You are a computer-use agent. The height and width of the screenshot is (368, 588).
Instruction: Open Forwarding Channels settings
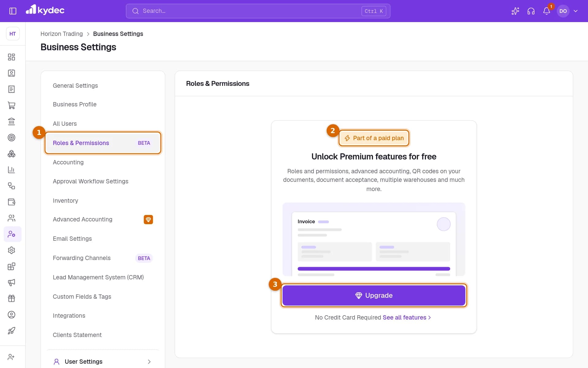point(103,258)
